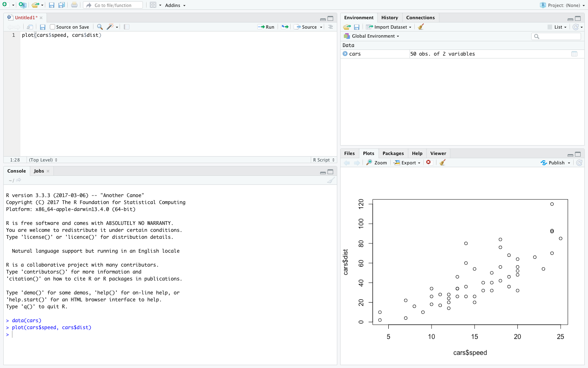
Task: Switch to the Packages tab
Action: click(x=393, y=153)
